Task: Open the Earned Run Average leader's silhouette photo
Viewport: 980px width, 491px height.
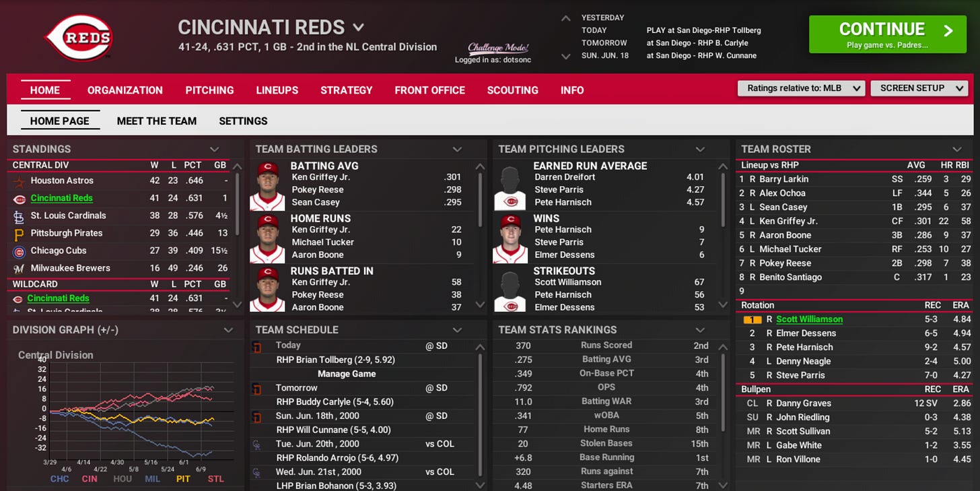Action: pos(510,185)
